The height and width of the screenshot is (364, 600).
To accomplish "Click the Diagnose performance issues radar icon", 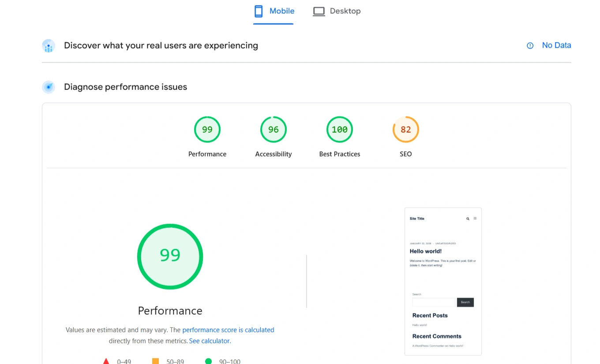I will [49, 87].
